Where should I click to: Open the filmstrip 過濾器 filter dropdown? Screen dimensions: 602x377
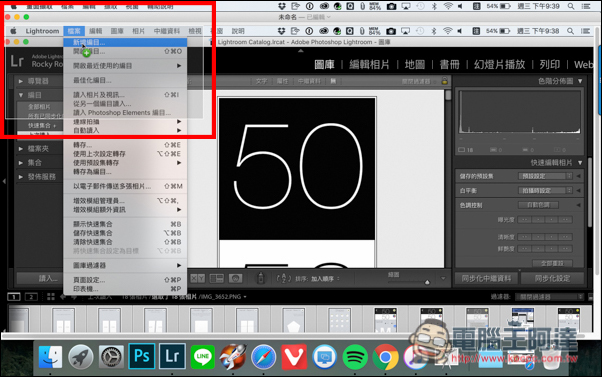coord(549,297)
